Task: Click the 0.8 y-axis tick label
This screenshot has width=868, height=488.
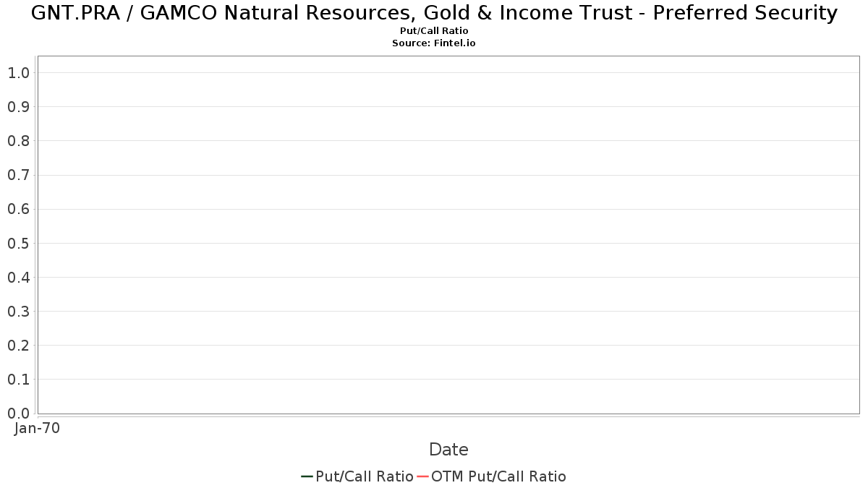Action: tap(18, 141)
